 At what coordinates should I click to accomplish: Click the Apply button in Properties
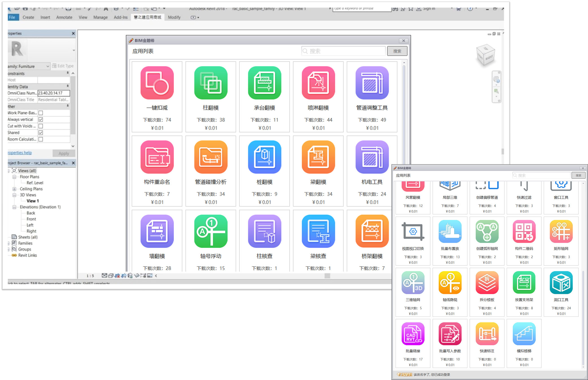coord(64,153)
